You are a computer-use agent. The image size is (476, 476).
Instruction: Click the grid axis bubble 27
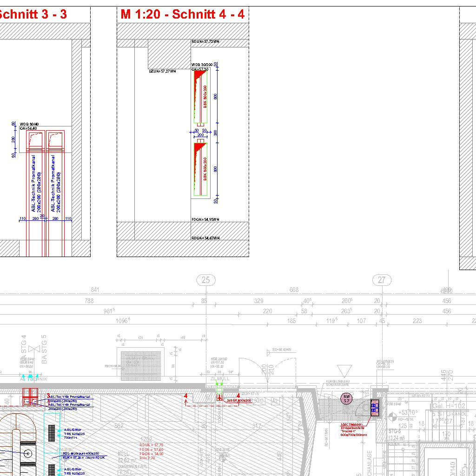click(382, 280)
